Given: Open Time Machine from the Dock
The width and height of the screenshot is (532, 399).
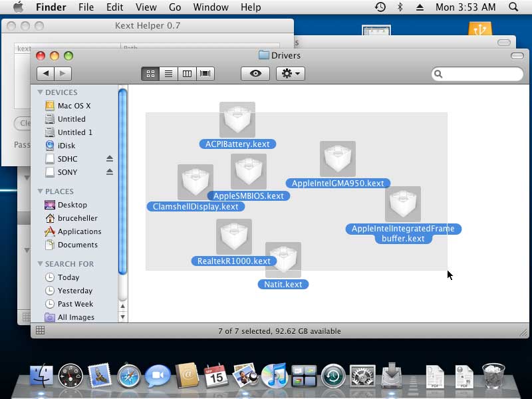Looking at the screenshot, I should click(x=333, y=376).
